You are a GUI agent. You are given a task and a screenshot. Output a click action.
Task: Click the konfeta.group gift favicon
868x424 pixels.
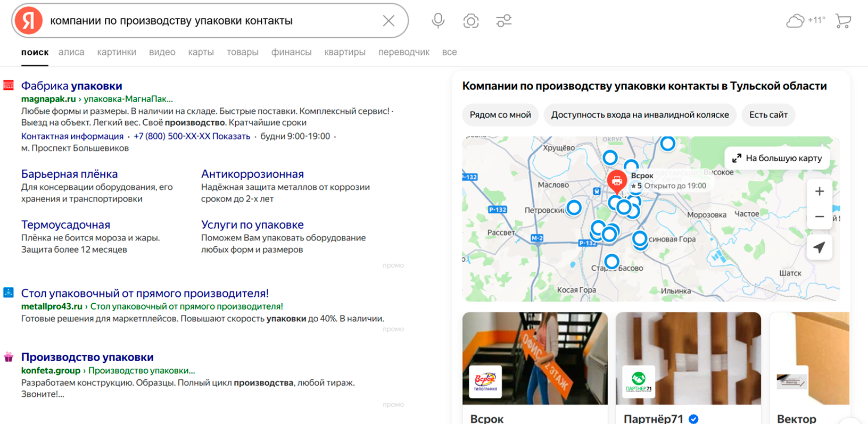pyautogui.click(x=9, y=356)
